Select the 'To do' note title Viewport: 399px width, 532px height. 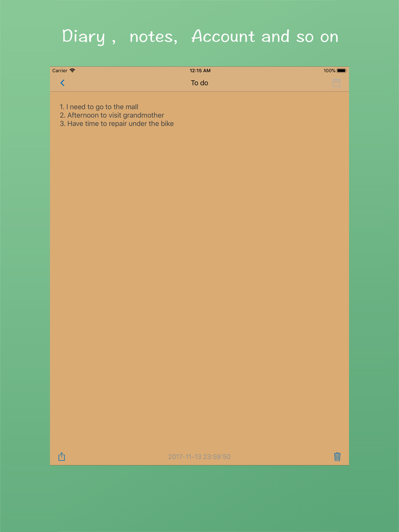pyautogui.click(x=199, y=83)
